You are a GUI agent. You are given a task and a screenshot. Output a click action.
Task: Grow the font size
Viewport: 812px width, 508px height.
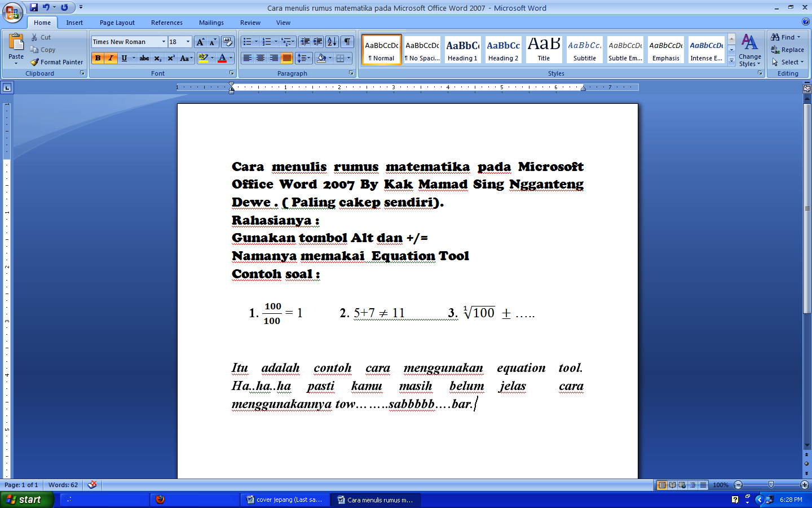click(200, 42)
